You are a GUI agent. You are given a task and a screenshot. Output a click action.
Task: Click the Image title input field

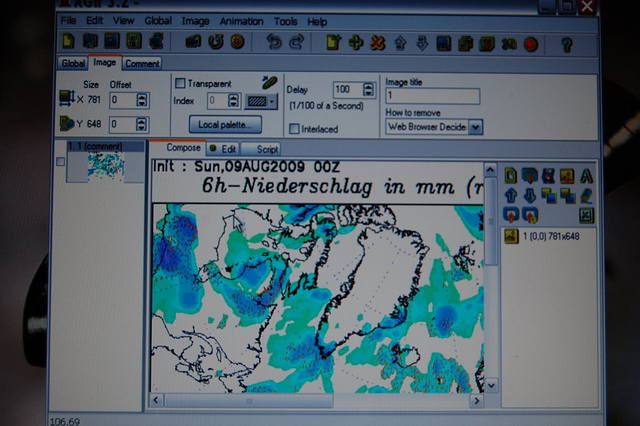coord(432,96)
